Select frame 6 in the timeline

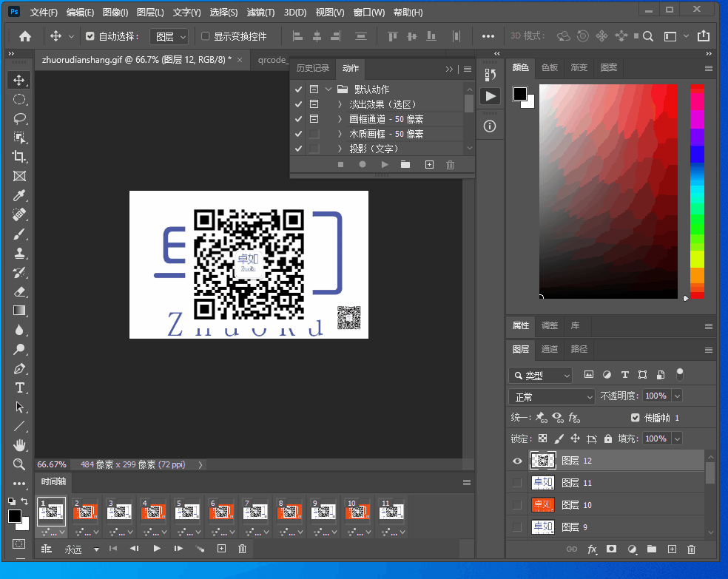point(222,512)
